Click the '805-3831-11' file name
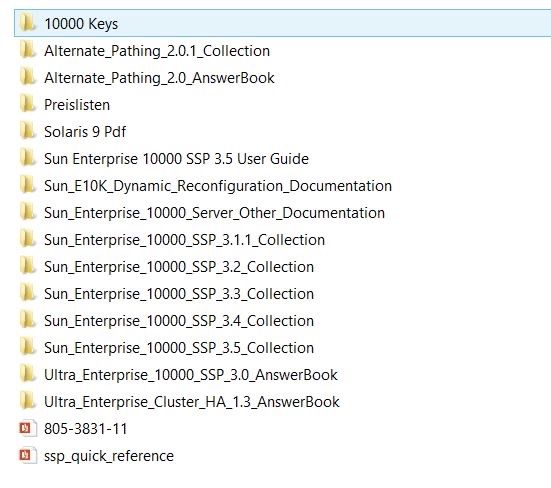The height and width of the screenshot is (488, 551). [86, 429]
